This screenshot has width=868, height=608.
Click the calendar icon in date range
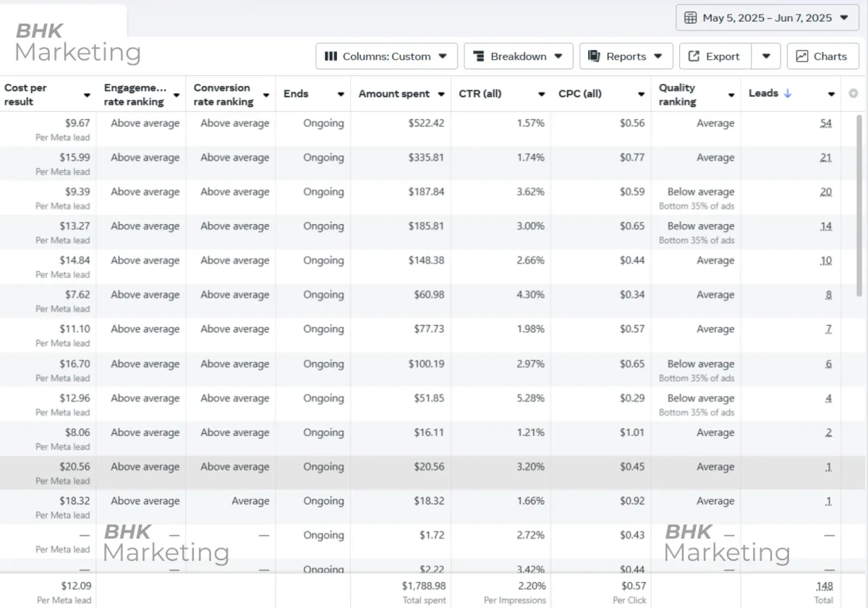[691, 18]
